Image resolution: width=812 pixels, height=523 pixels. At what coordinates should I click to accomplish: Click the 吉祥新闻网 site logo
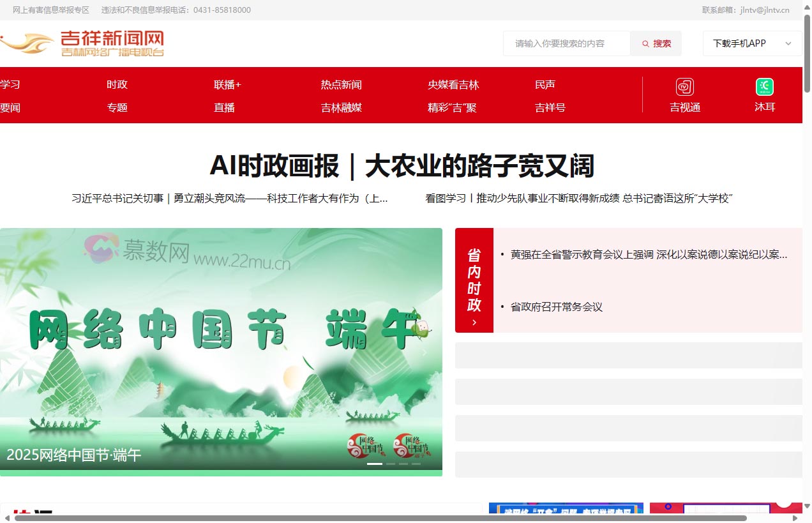(x=112, y=43)
